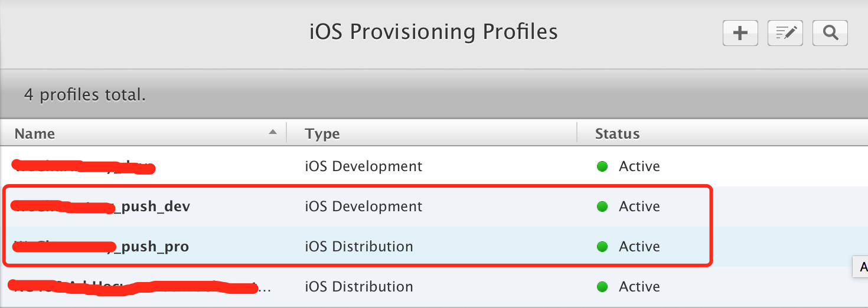Sort profiles by the Status column header
The height and width of the screenshot is (308, 868).
click(x=617, y=134)
